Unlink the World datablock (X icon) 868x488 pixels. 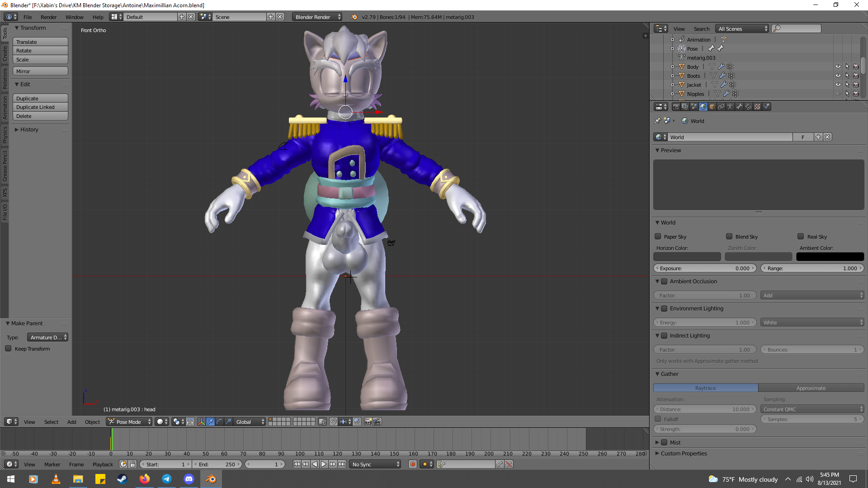pos(827,137)
